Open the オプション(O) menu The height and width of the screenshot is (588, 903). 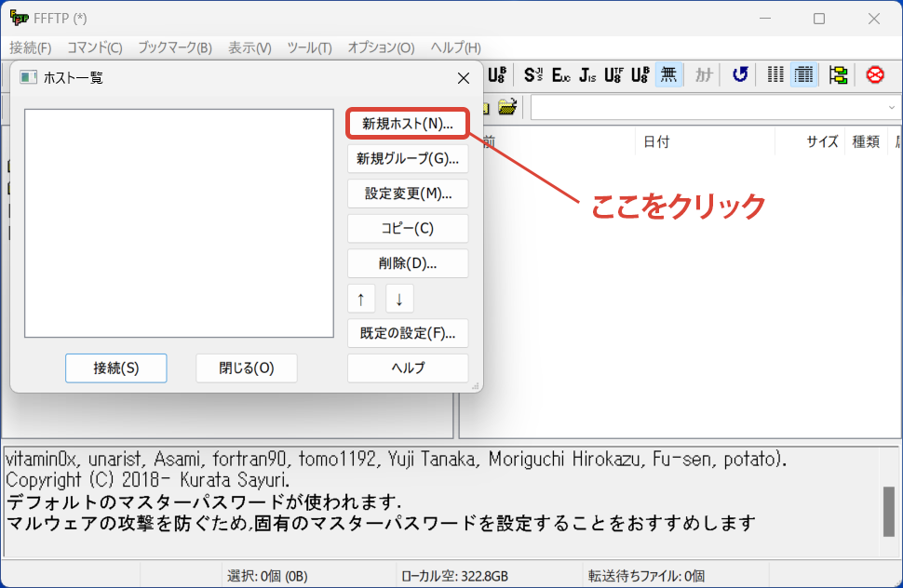tap(381, 47)
